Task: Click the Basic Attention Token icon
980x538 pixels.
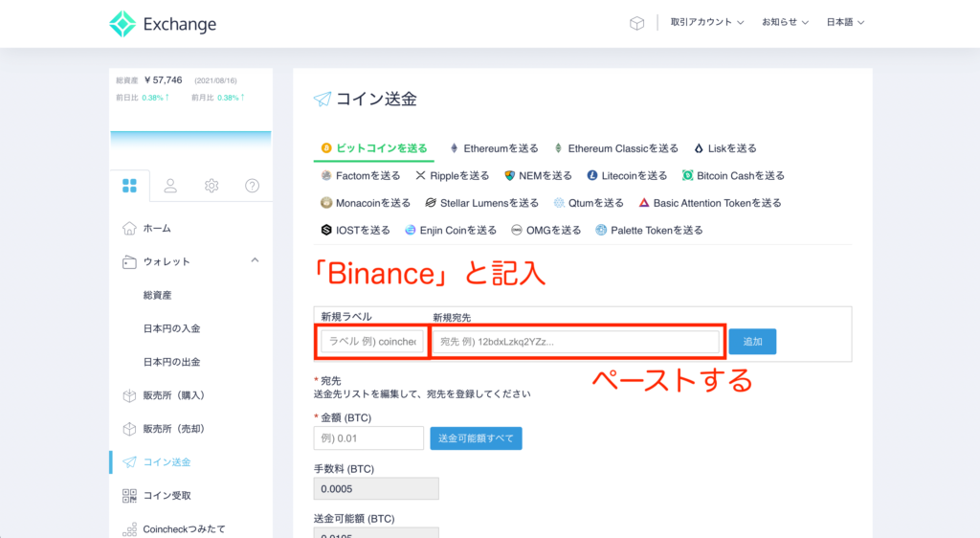Action: (644, 202)
